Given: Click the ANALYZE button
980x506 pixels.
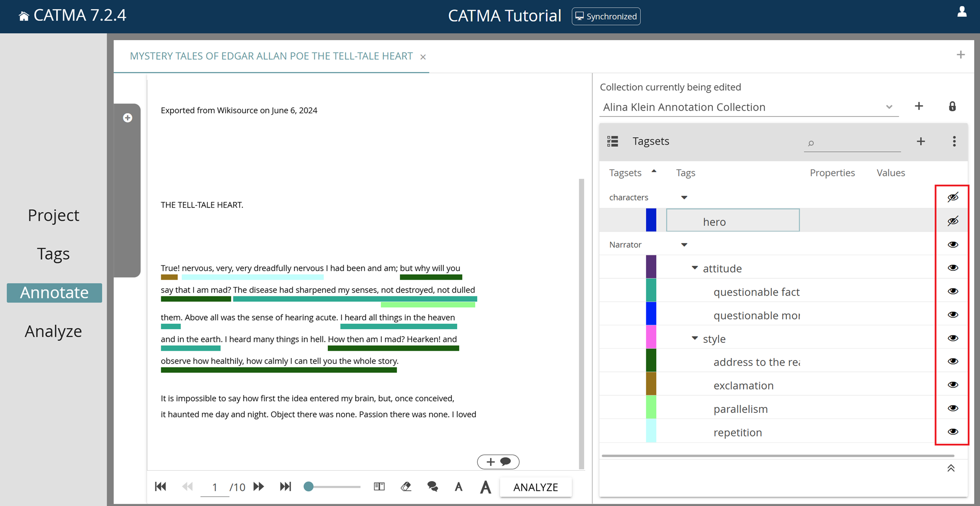Looking at the screenshot, I should coord(536,487).
